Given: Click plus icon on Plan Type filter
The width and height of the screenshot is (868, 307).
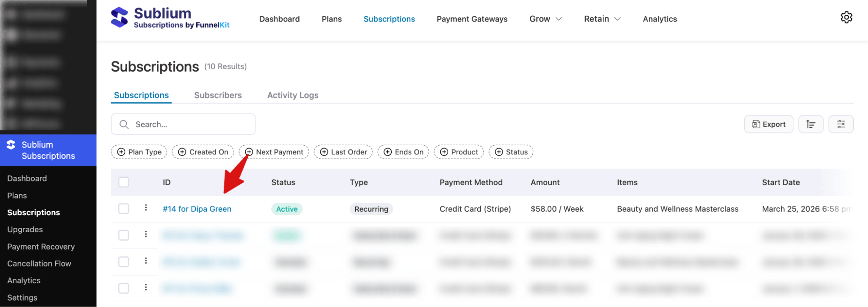Looking at the screenshot, I should pyautogui.click(x=121, y=152).
